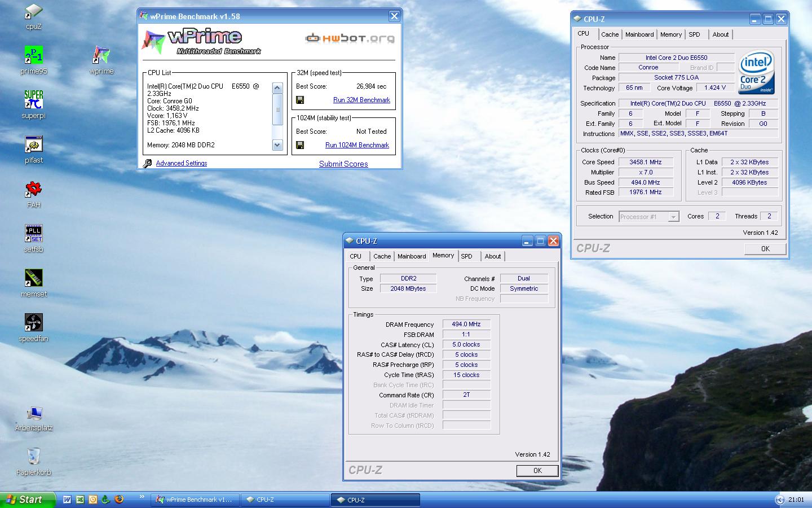Run the 1024M Benchmark

pyautogui.click(x=357, y=145)
